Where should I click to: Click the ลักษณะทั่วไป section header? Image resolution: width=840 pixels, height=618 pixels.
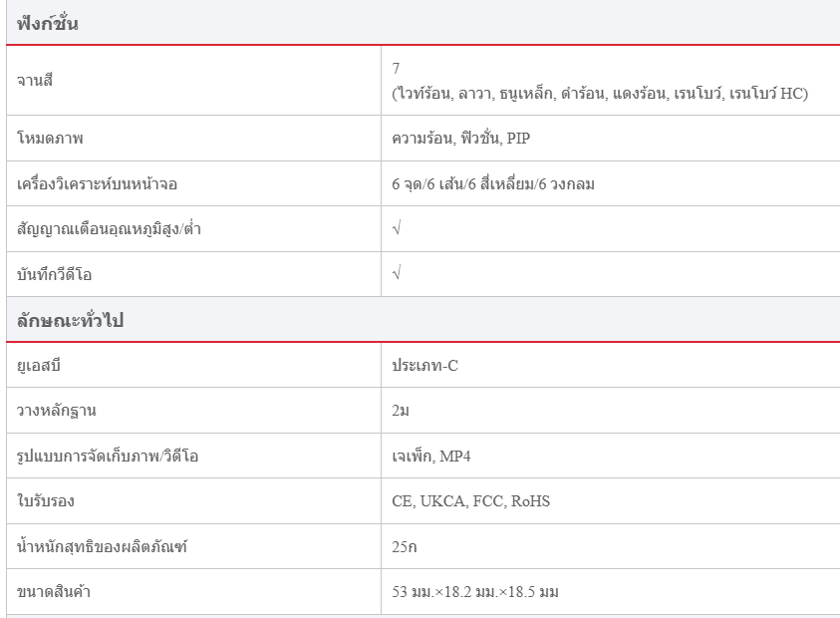[x=70, y=321]
